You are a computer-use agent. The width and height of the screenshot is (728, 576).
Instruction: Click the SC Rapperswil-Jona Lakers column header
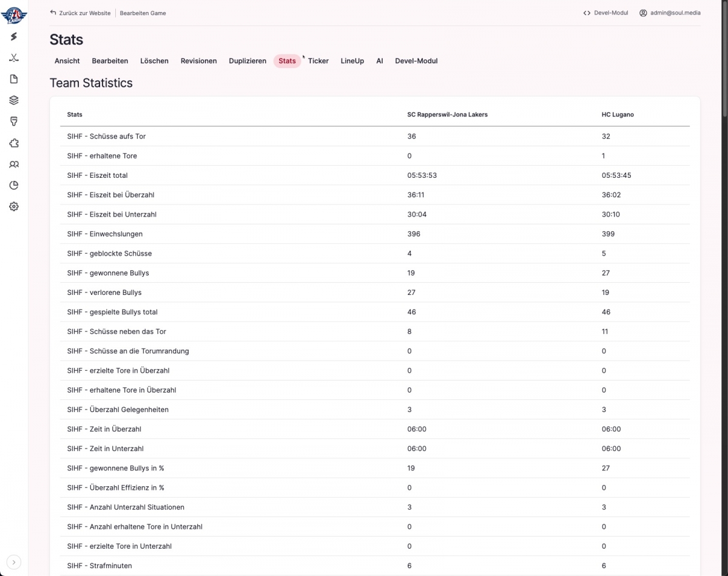point(447,114)
